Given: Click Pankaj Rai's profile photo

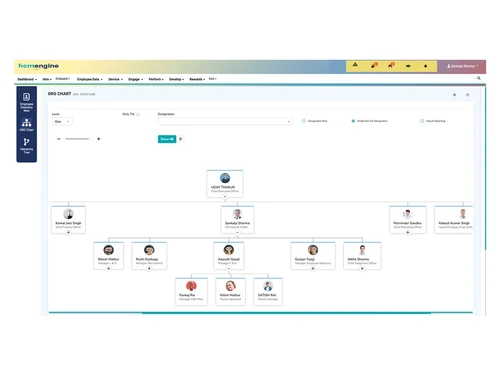Looking at the screenshot, I should pyautogui.click(x=191, y=286).
